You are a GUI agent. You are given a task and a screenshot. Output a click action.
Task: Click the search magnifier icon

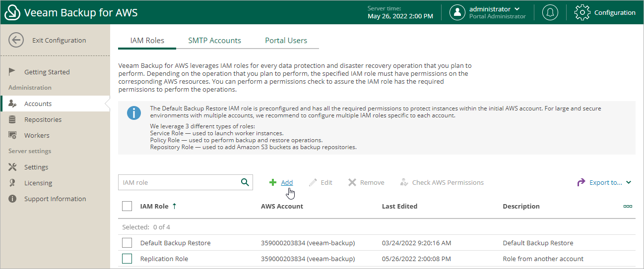tap(245, 182)
